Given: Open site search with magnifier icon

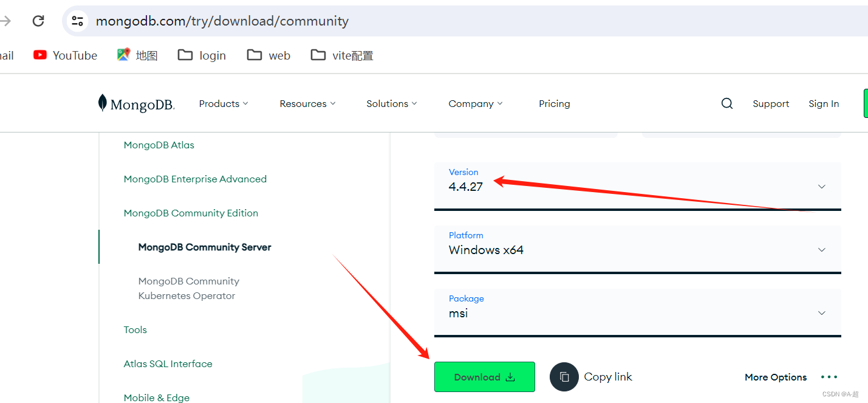Looking at the screenshot, I should tap(727, 103).
